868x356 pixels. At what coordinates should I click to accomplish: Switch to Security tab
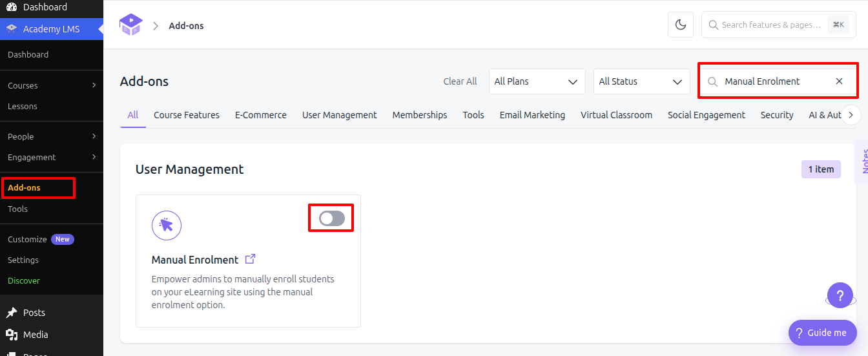coord(777,115)
